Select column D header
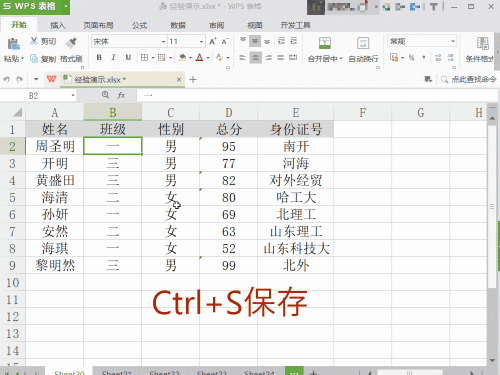This screenshot has width=500, height=375. [229, 113]
